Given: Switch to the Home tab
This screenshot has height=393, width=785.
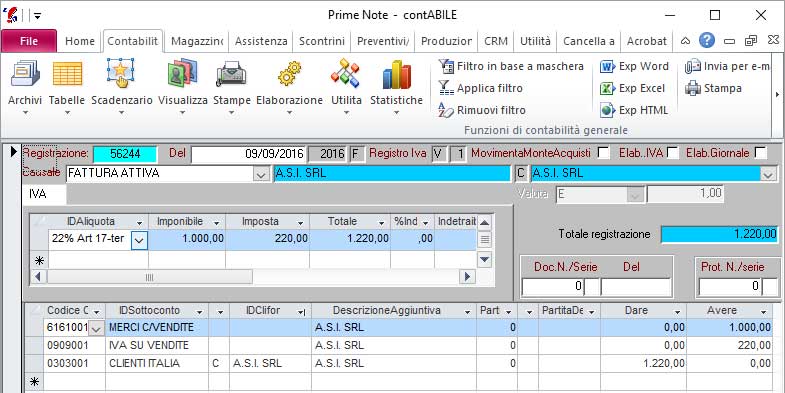Looking at the screenshot, I should coord(80,41).
